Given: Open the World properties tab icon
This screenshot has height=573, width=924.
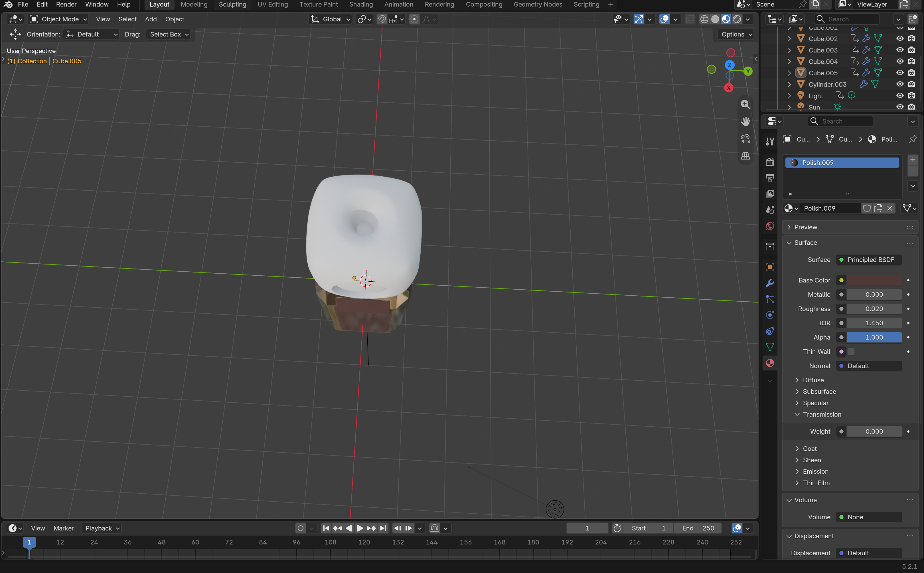Looking at the screenshot, I should click(x=769, y=226).
